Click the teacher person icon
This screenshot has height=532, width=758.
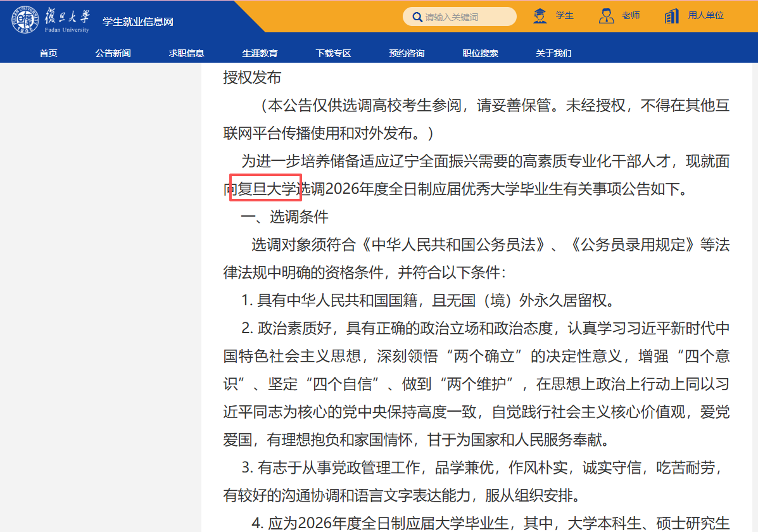point(606,16)
